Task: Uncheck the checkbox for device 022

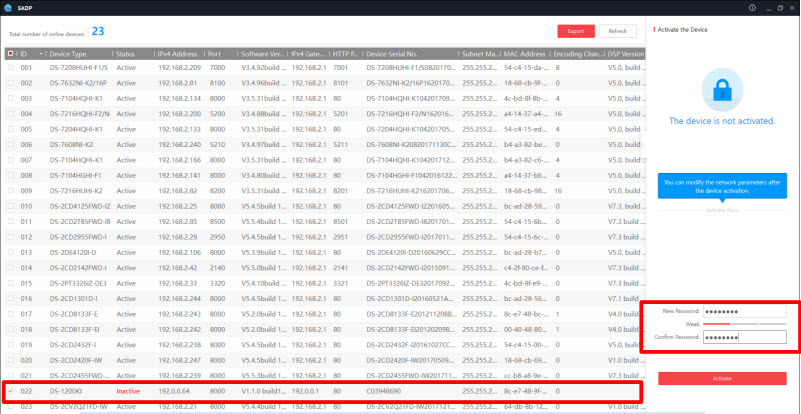Action: click(11, 391)
